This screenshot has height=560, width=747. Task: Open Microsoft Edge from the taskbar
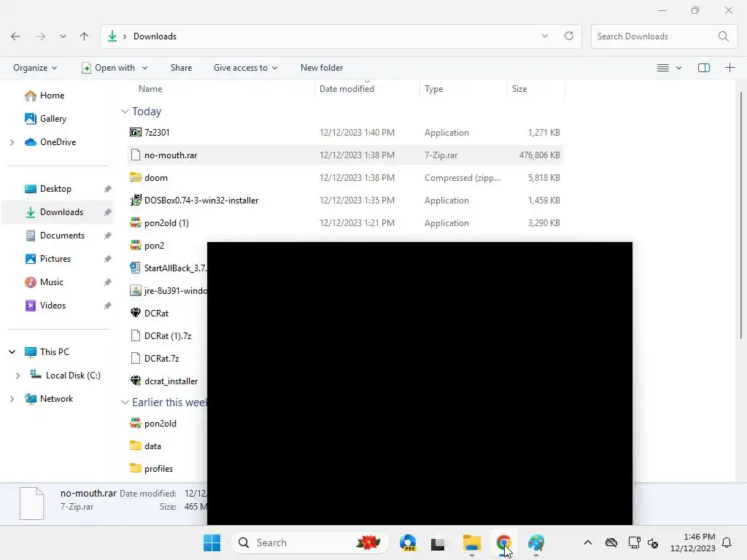click(408, 542)
